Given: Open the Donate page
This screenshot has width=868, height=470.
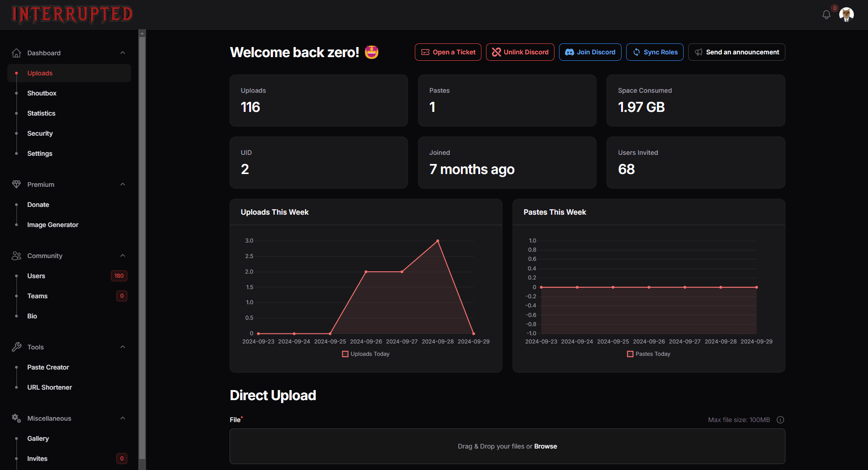Looking at the screenshot, I should (x=69, y=205).
